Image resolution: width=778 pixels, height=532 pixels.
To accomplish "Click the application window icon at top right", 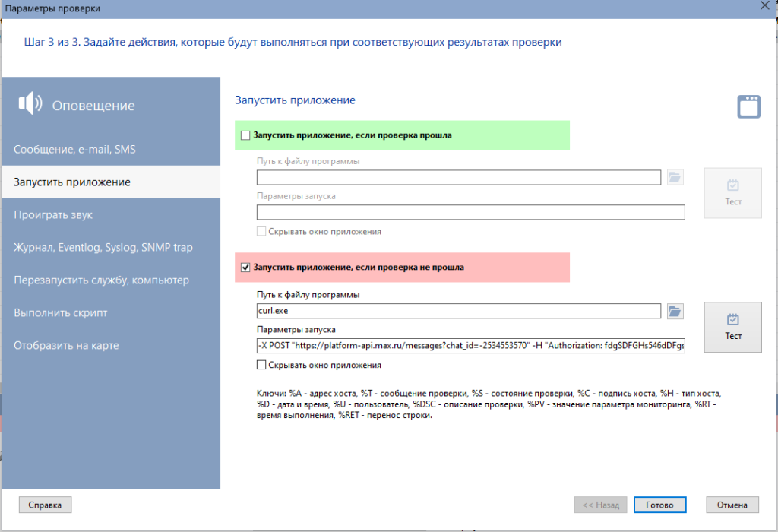I will click(748, 106).
